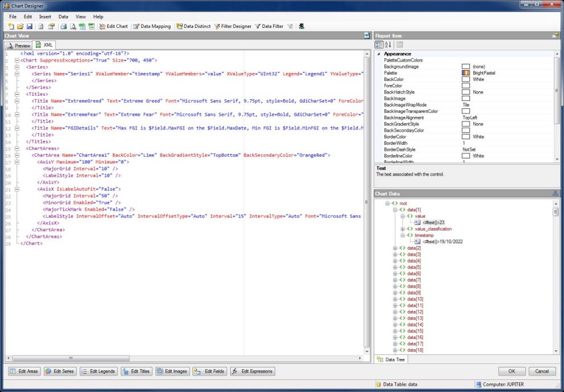Viewport: 564px width, 392px height.
Task: Click the Palette BrightPastel color swatch
Action: 465,73
